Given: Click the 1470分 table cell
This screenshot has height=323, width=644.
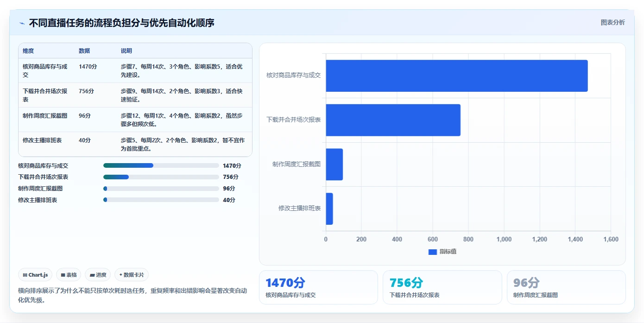Looking at the screenshot, I should click(x=88, y=67).
